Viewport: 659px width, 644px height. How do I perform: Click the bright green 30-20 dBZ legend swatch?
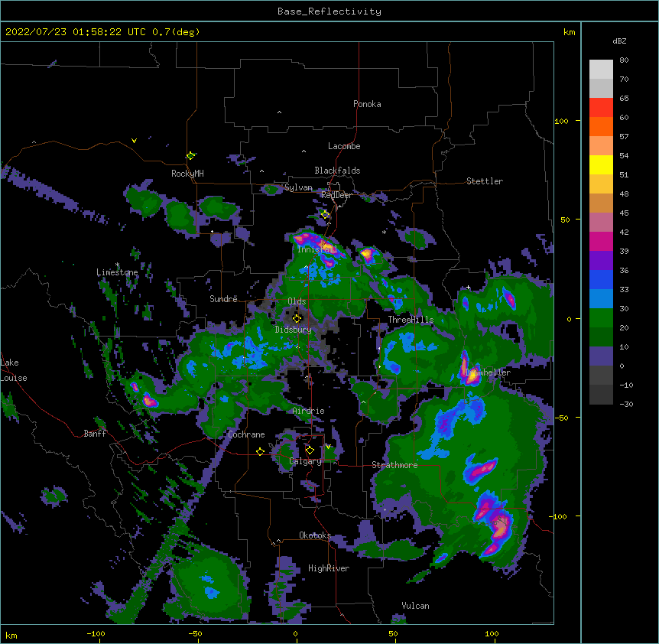click(x=601, y=317)
